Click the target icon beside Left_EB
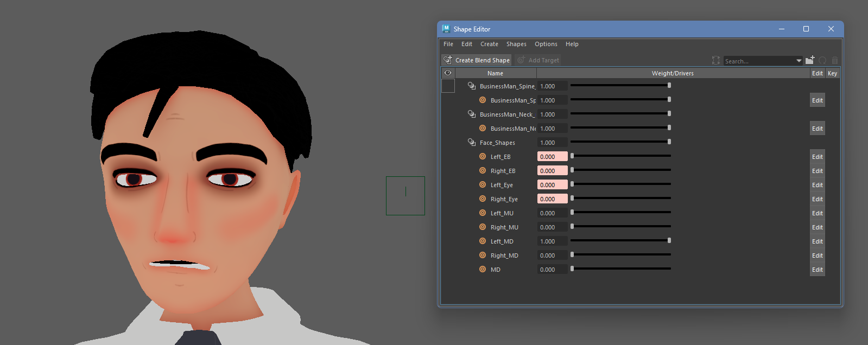This screenshot has height=345, width=868. (483, 156)
